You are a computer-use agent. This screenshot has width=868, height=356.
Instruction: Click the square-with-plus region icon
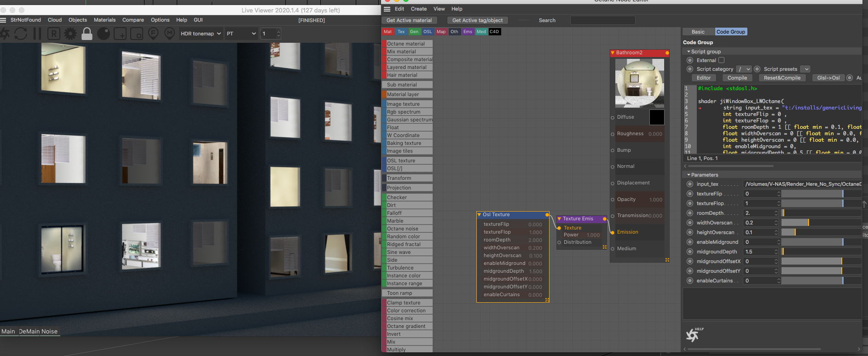coord(120,34)
